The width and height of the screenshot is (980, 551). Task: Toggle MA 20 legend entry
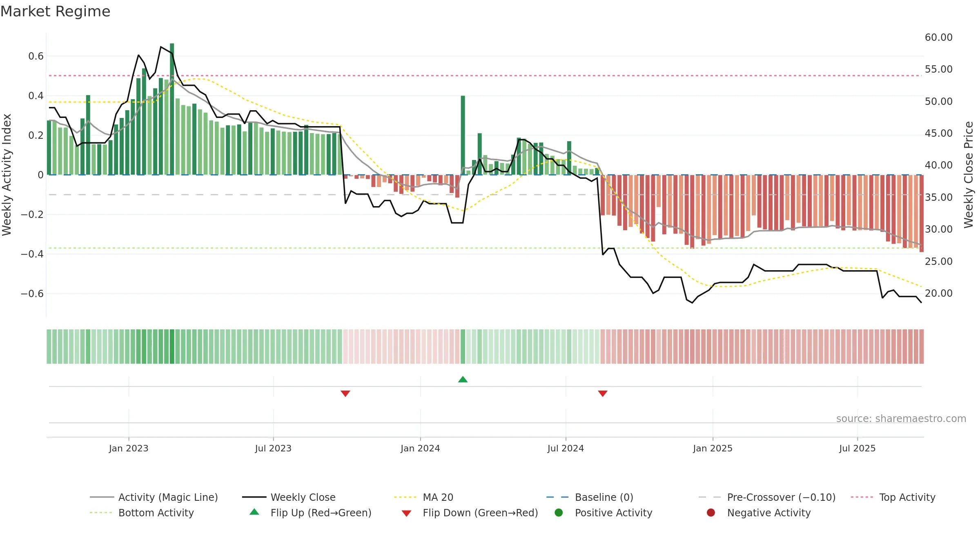click(x=423, y=497)
